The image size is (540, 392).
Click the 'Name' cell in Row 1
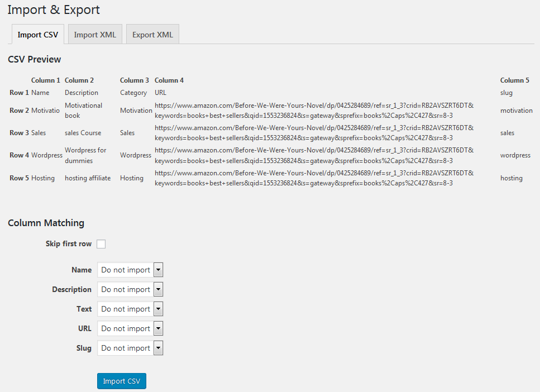pos(40,93)
